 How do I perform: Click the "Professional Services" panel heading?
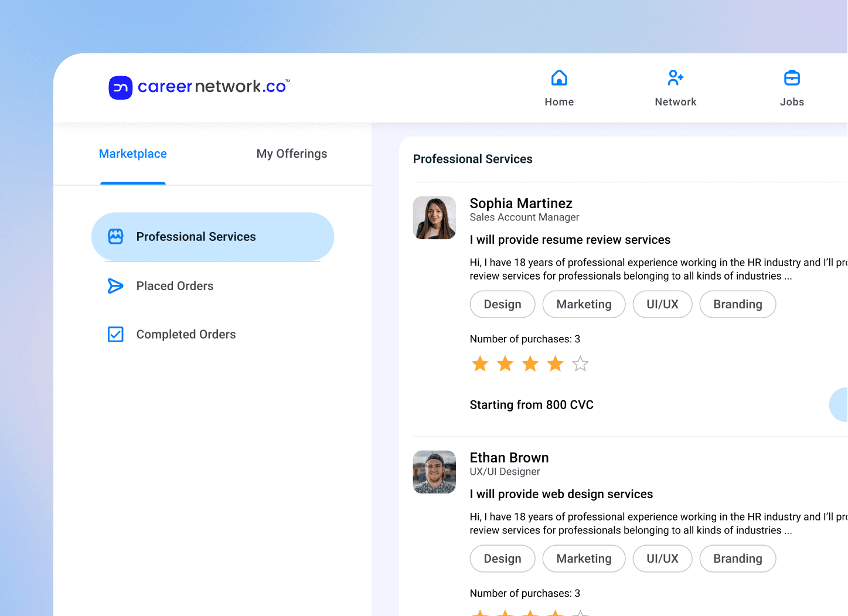click(x=473, y=159)
